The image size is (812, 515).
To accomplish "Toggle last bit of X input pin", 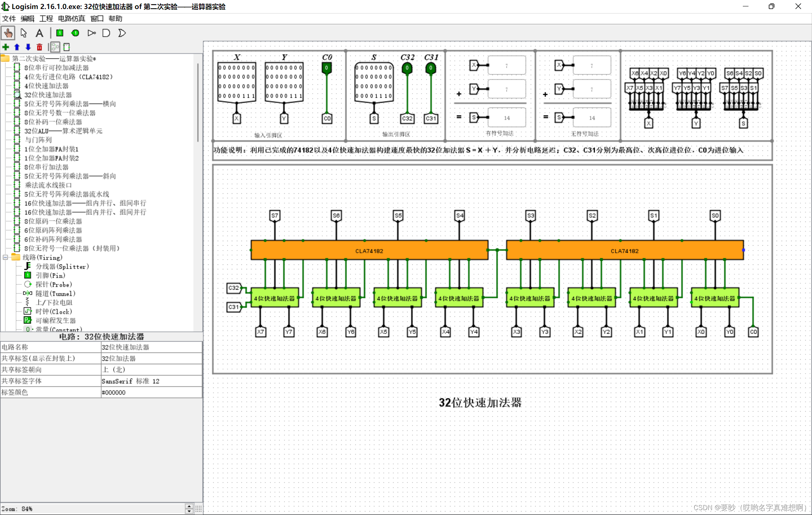I will pyautogui.click(x=253, y=96).
